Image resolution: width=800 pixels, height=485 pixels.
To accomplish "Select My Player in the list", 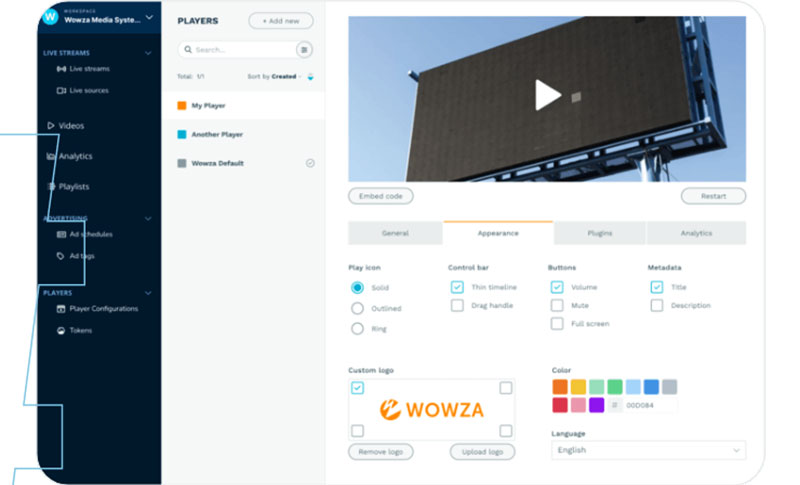I will (243, 106).
